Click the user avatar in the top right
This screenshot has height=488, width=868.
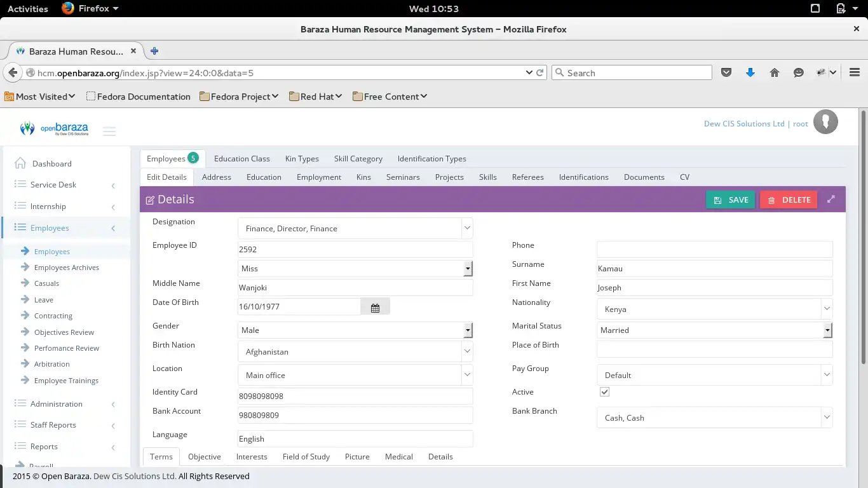825,121
